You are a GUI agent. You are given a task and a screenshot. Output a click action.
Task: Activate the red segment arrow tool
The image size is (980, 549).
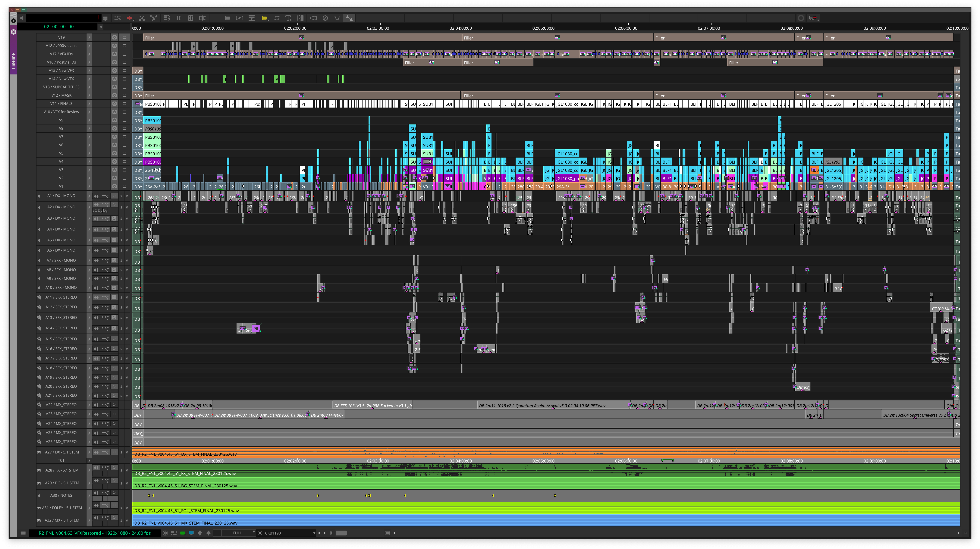click(x=130, y=18)
